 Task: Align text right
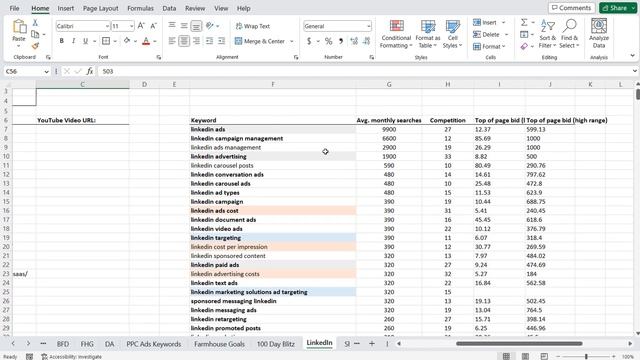coord(196,41)
